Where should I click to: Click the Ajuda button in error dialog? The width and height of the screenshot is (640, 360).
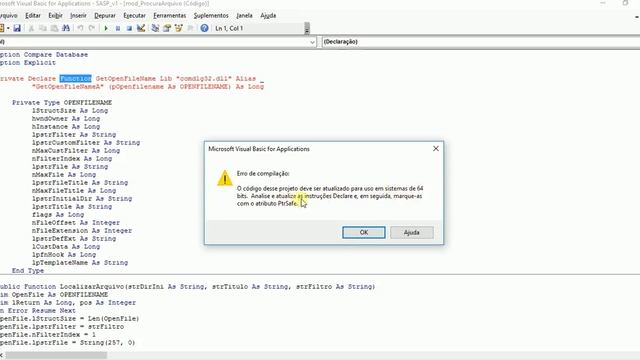(411, 232)
